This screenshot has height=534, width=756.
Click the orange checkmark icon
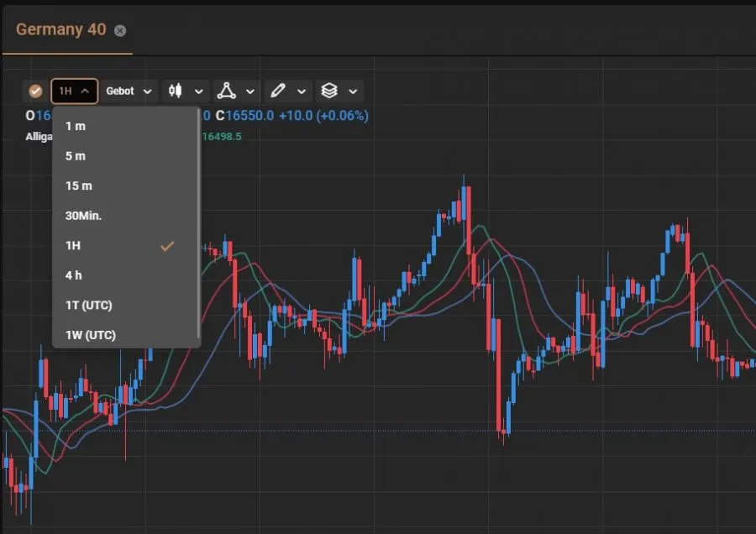(34, 89)
